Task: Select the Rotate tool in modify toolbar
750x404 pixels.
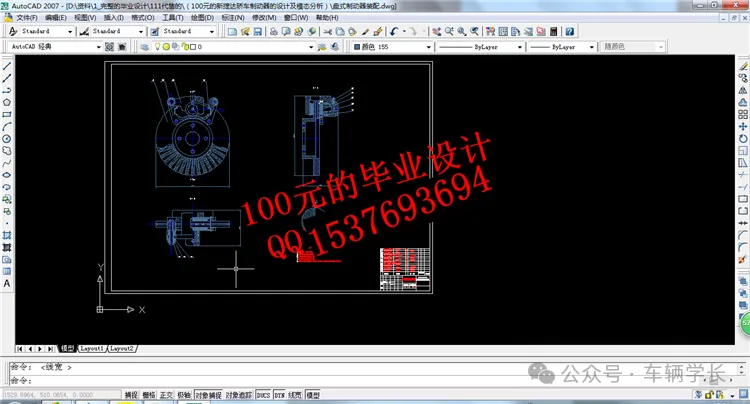Action: click(x=743, y=139)
